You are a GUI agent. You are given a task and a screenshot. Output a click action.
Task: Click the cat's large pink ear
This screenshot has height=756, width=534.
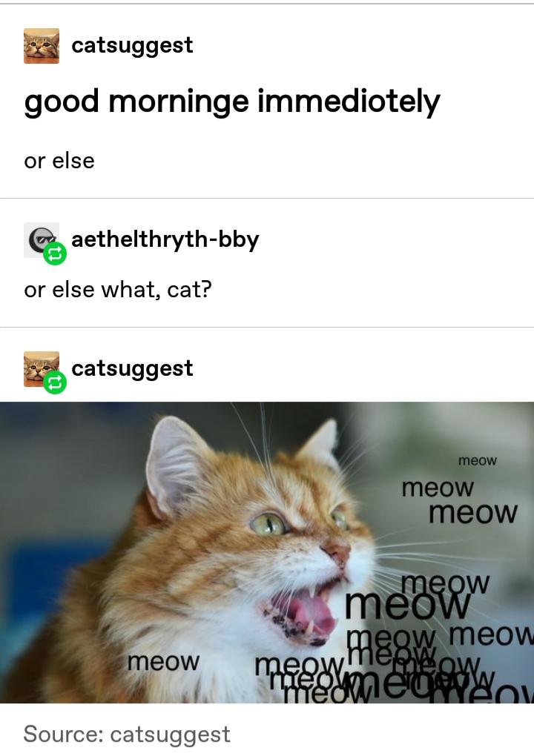[177, 465]
